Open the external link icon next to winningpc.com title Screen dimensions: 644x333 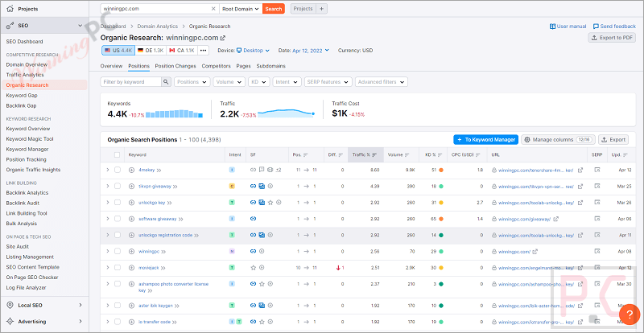pyautogui.click(x=223, y=38)
